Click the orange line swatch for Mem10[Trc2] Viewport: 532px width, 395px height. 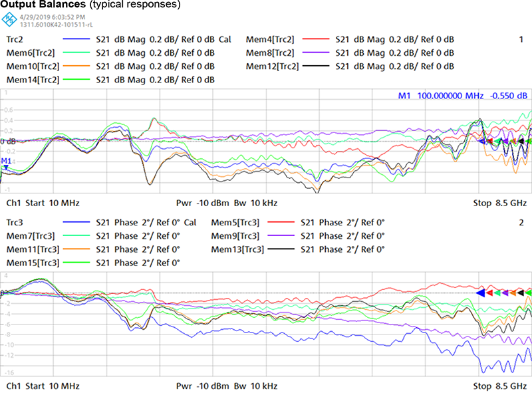77,66
